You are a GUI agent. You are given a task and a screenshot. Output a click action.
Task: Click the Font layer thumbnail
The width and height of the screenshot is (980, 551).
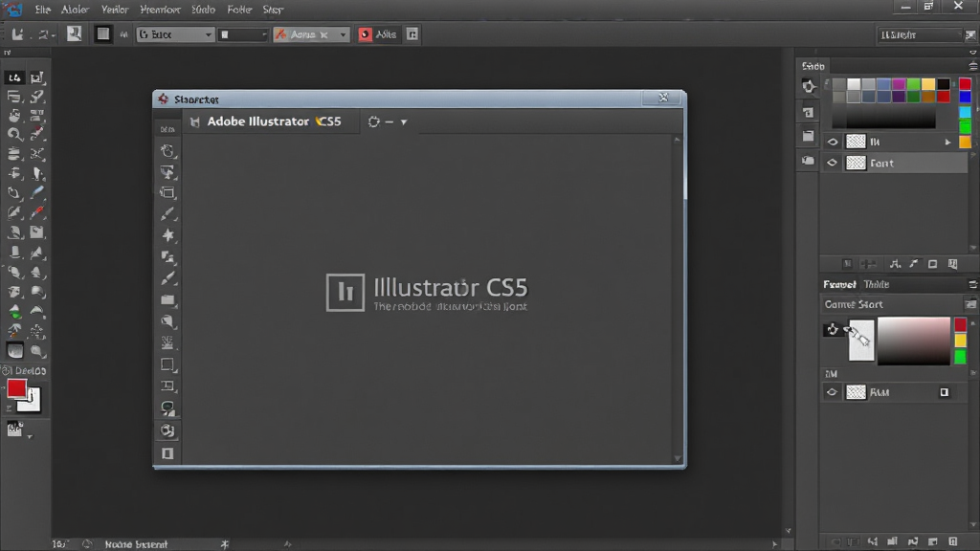click(x=856, y=163)
